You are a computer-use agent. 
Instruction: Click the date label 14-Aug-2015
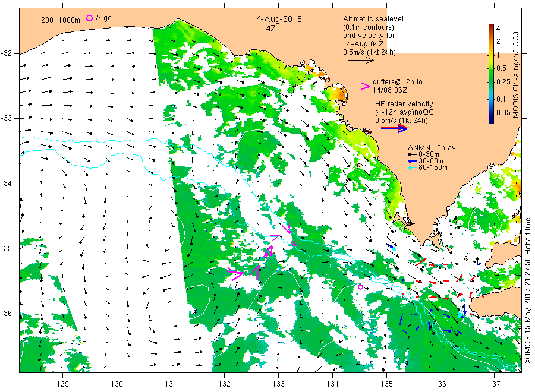click(x=276, y=19)
